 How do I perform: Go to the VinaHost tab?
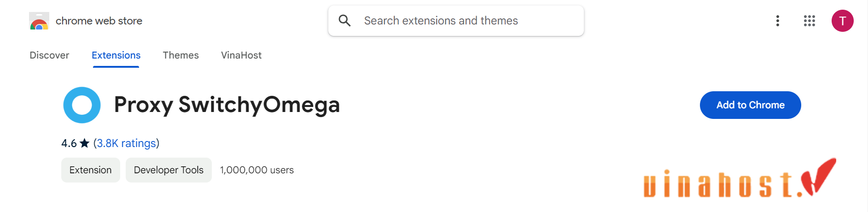(x=241, y=55)
